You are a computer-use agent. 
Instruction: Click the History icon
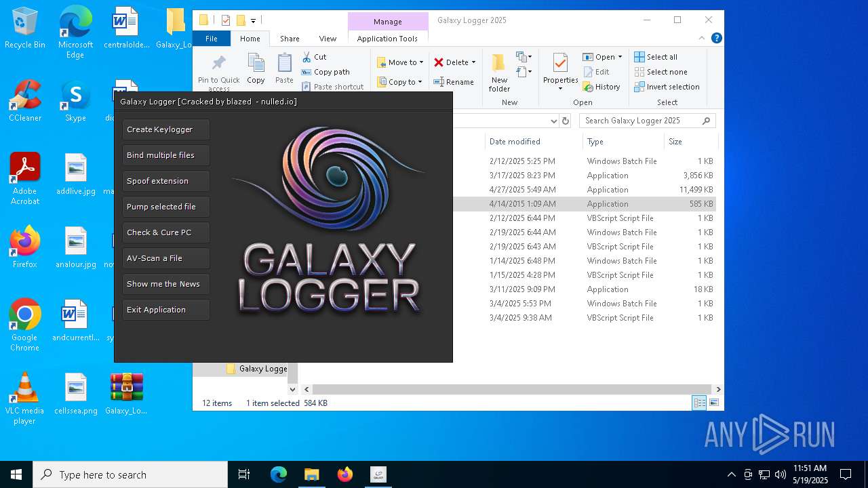click(x=588, y=87)
